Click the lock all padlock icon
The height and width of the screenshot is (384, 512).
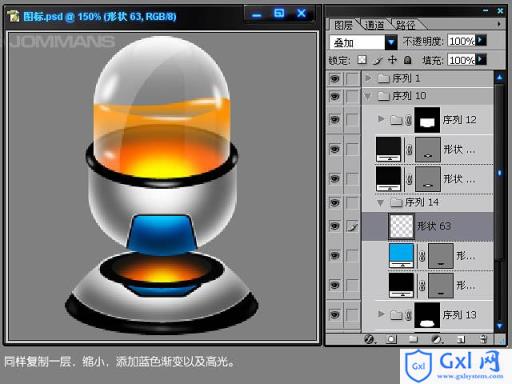click(x=407, y=60)
